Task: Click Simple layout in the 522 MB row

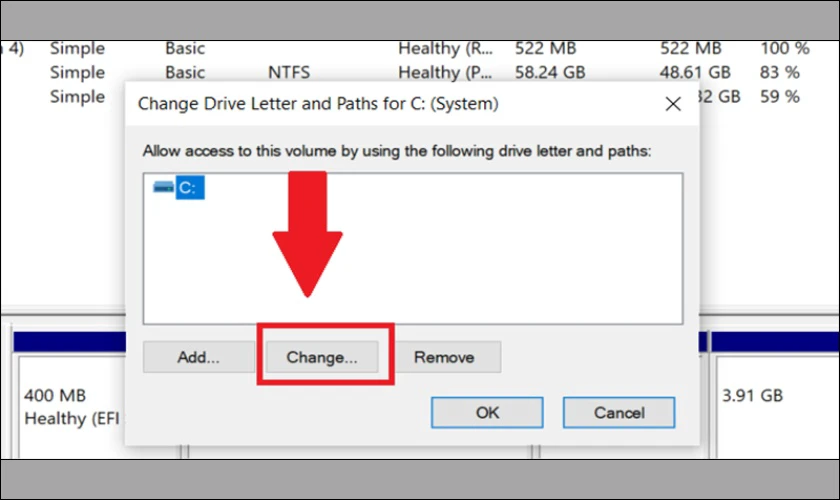Action: click(77, 48)
